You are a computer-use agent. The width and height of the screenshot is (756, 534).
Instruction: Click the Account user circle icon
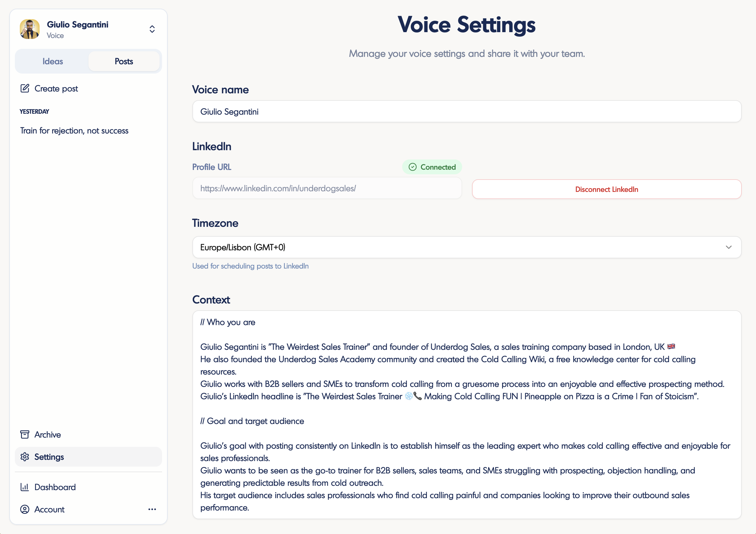pyautogui.click(x=25, y=509)
